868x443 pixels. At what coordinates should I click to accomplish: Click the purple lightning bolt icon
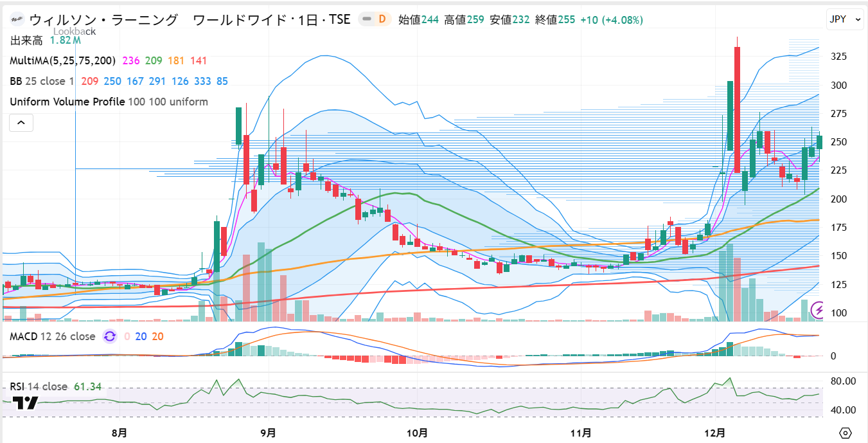pos(819,311)
